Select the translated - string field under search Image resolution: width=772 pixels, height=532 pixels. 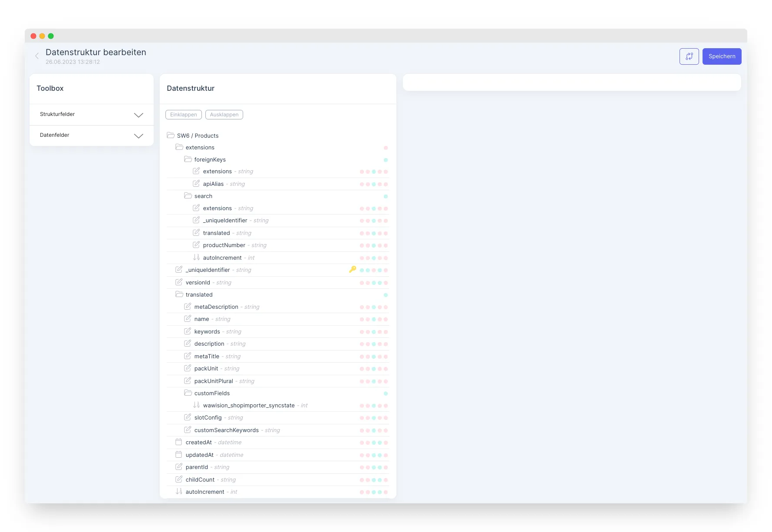coord(278,233)
